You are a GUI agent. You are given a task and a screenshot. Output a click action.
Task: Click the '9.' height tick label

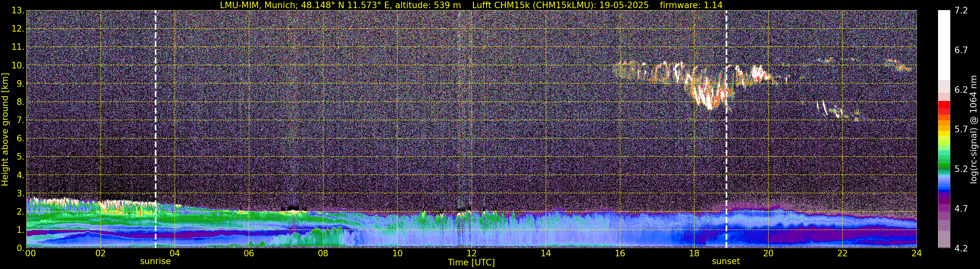tap(20, 84)
